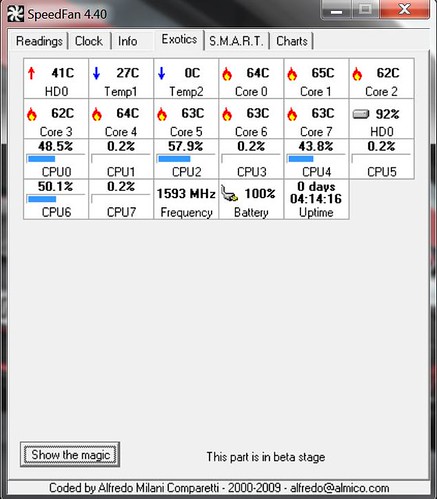Click the 1593 MHz frequency value

click(x=186, y=194)
